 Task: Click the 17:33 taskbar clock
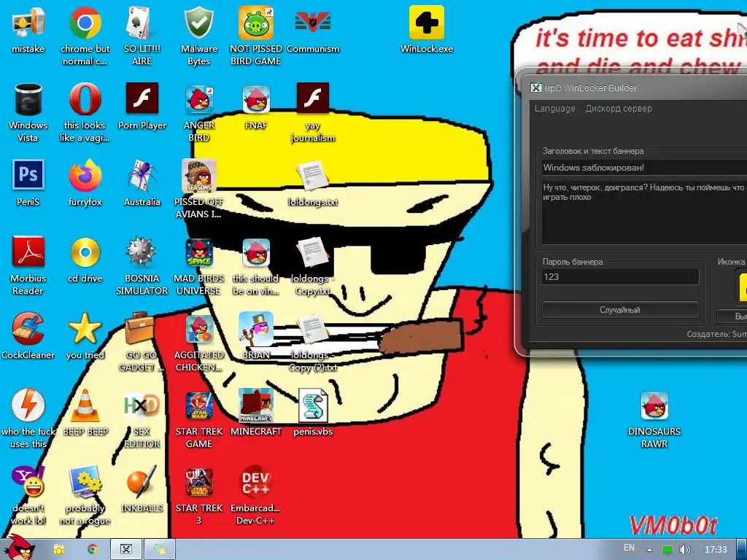pyautogui.click(x=716, y=550)
